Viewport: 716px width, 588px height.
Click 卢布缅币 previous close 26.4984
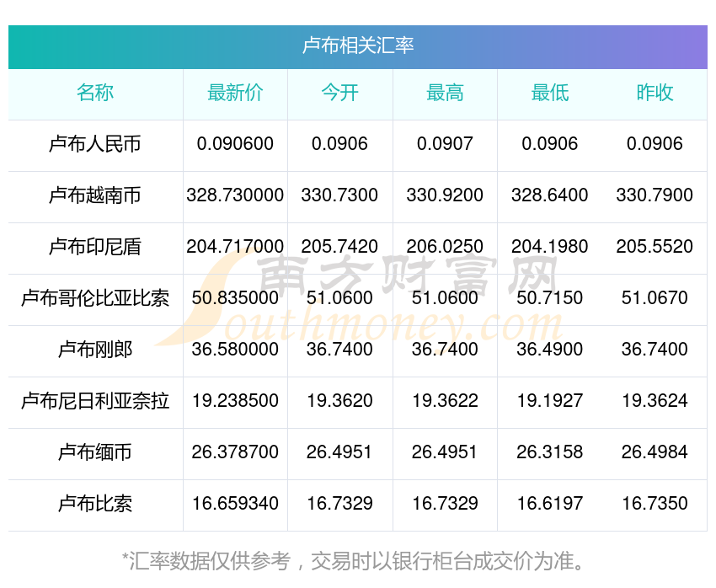pos(655,452)
